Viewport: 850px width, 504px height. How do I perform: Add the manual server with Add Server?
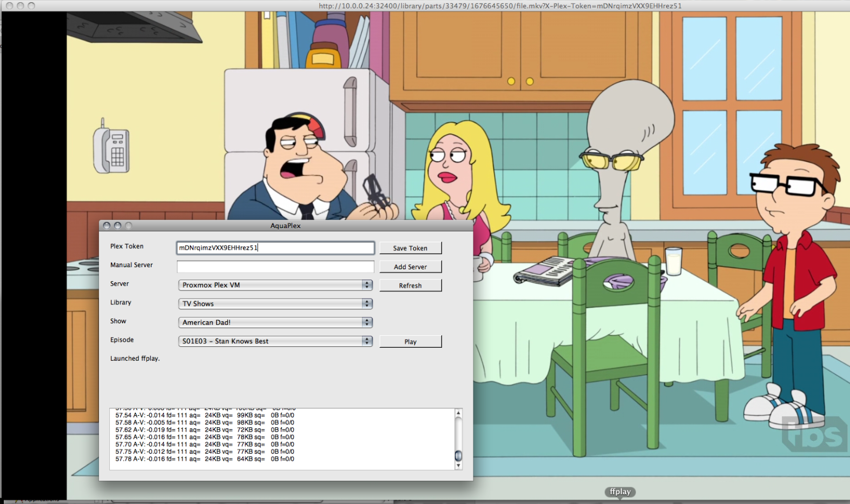click(x=410, y=267)
